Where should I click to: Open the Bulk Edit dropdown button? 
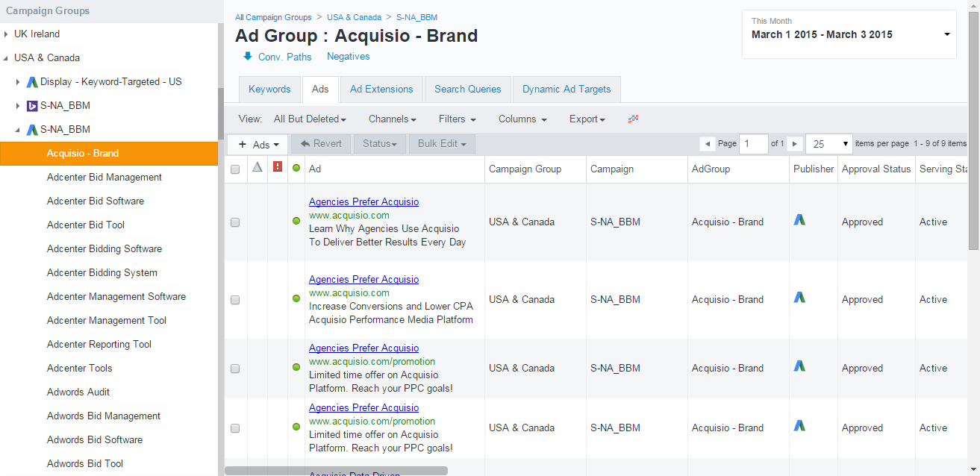tap(442, 144)
